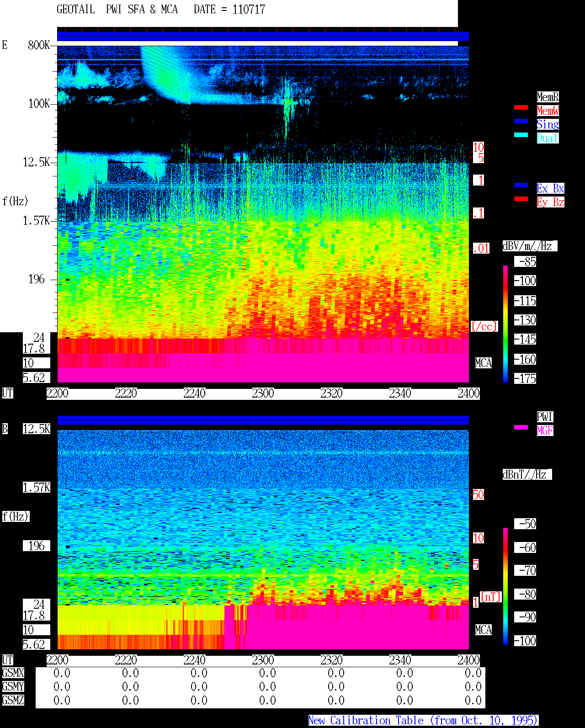Click the magnetic field color scale bar
The image size is (585, 728).
(x=505, y=586)
